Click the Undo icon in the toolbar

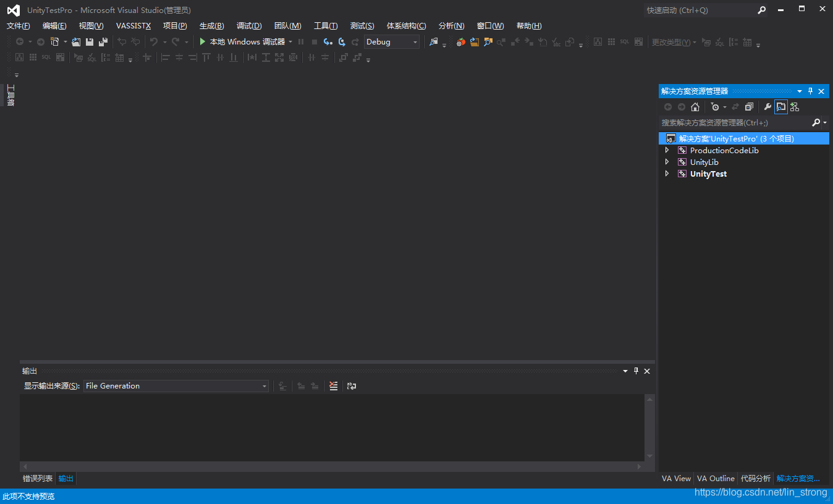[154, 42]
